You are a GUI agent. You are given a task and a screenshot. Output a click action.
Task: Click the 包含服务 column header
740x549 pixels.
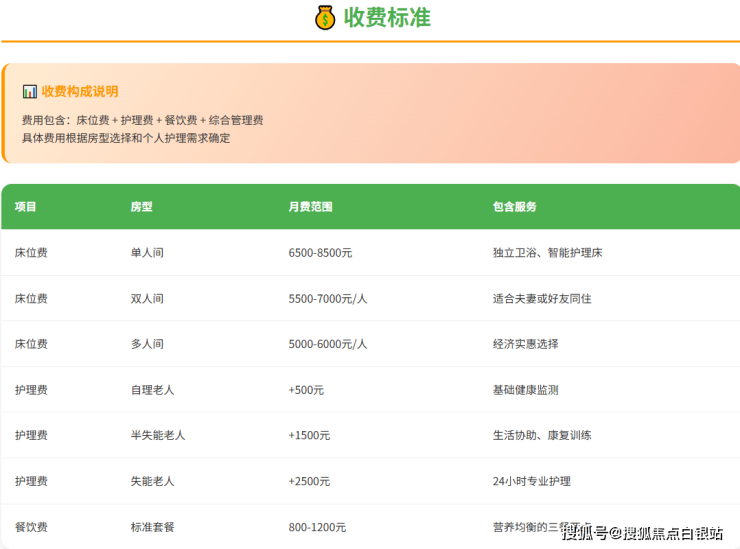(515, 207)
